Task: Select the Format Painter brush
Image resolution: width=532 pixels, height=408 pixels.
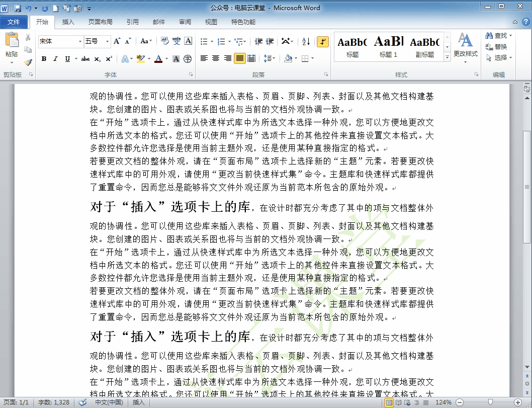Action: 28,62
